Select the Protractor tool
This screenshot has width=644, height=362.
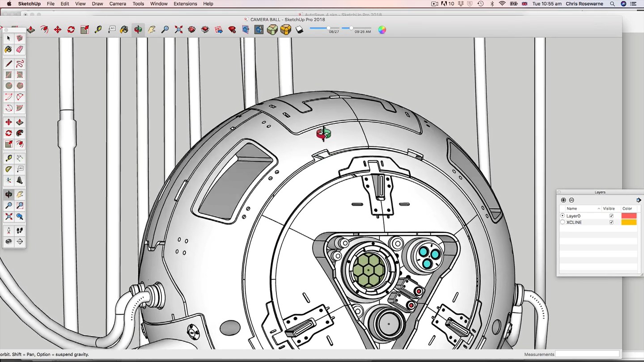click(8, 169)
